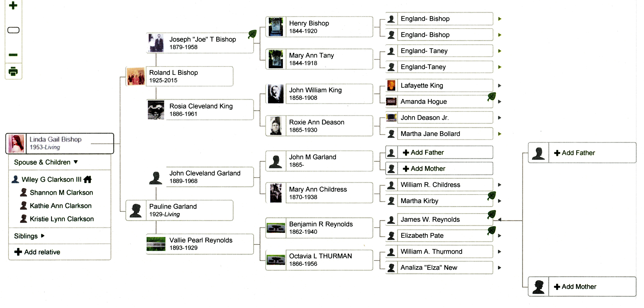Click the zoom level rectangle in control

click(x=14, y=30)
